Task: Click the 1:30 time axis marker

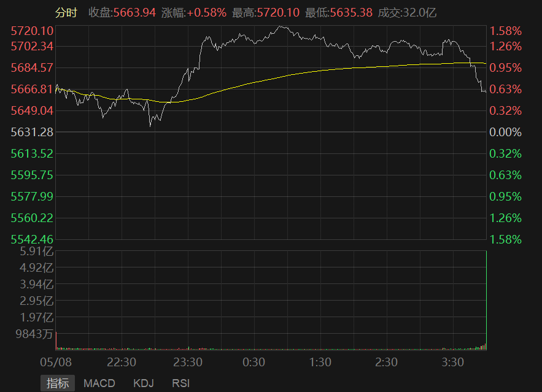Action: click(320, 363)
